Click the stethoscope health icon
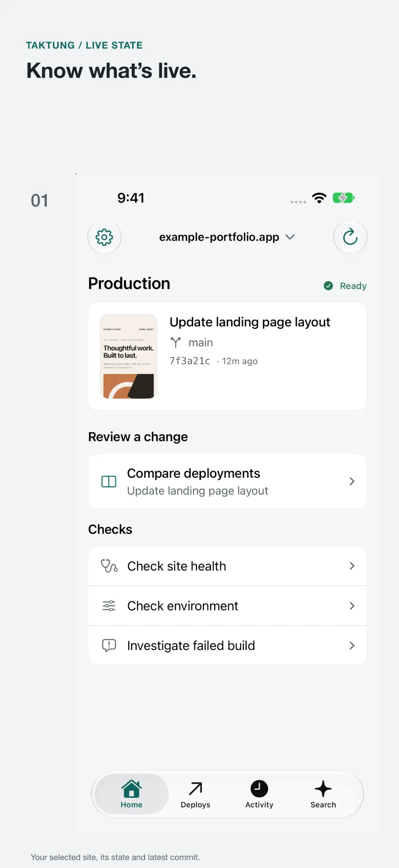This screenshot has width=399, height=868. point(109,566)
